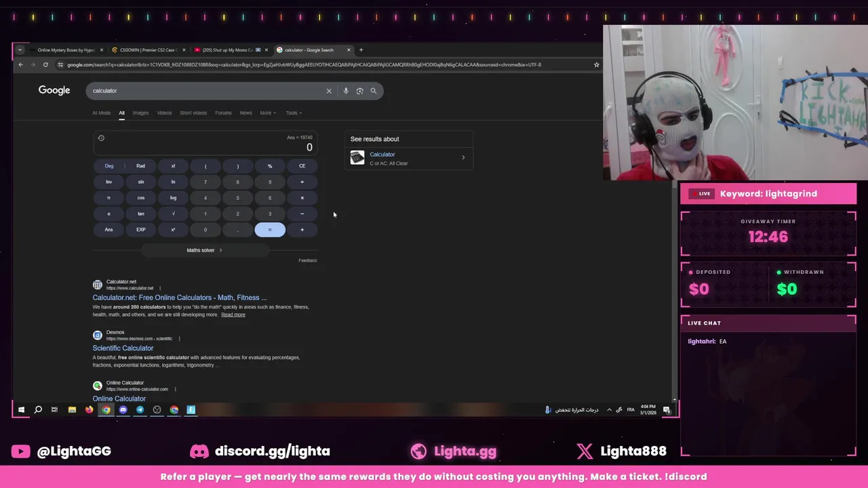
Task: Close the CSGOWIN tab
Action: point(183,50)
